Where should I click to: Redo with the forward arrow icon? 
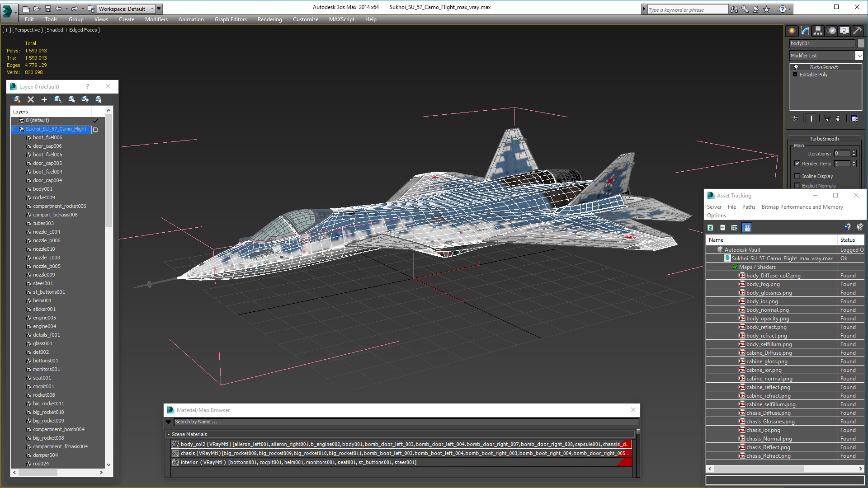click(x=74, y=9)
